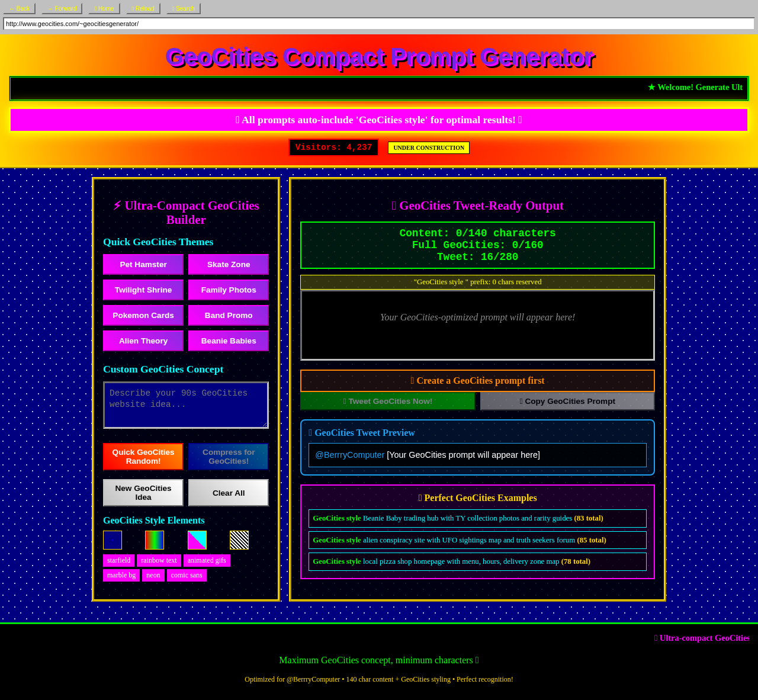
Task: Enable the comic sans style
Action: (x=186, y=575)
